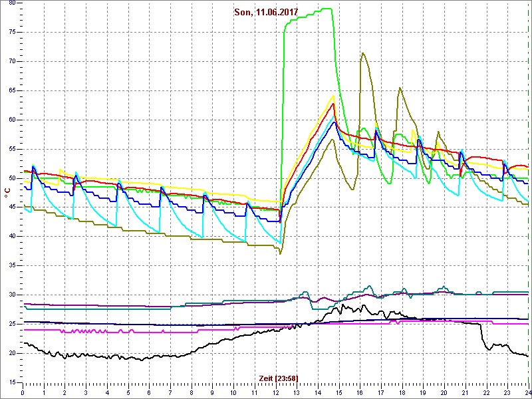Click hour 8 on the time axis
532x399 pixels.
pyautogui.click(x=192, y=393)
